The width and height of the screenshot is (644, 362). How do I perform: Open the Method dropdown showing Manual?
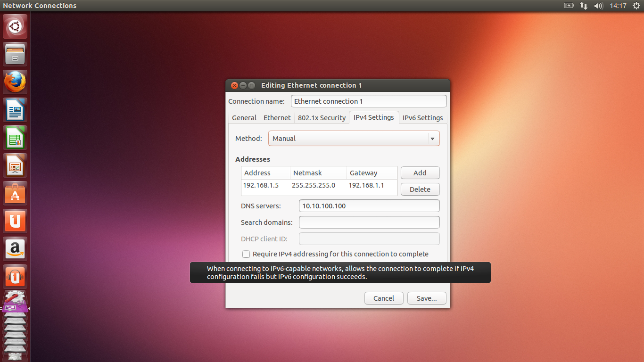(x=354, y=138)
